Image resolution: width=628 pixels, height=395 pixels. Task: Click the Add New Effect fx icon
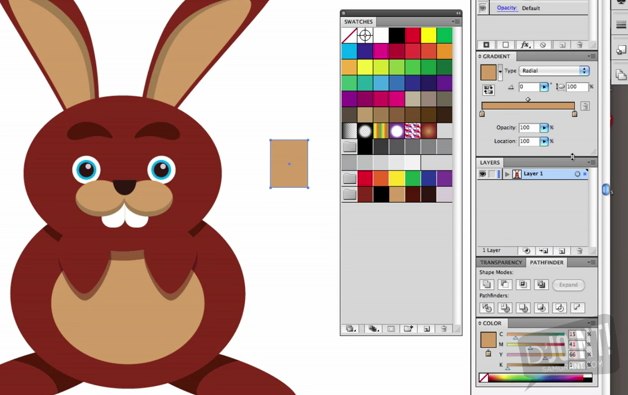coord(525,45)
